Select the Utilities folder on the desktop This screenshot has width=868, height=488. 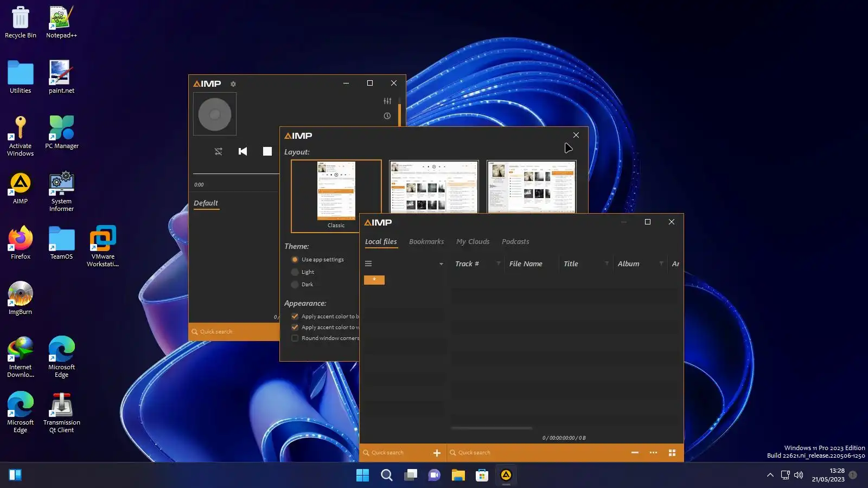(21, 78)
